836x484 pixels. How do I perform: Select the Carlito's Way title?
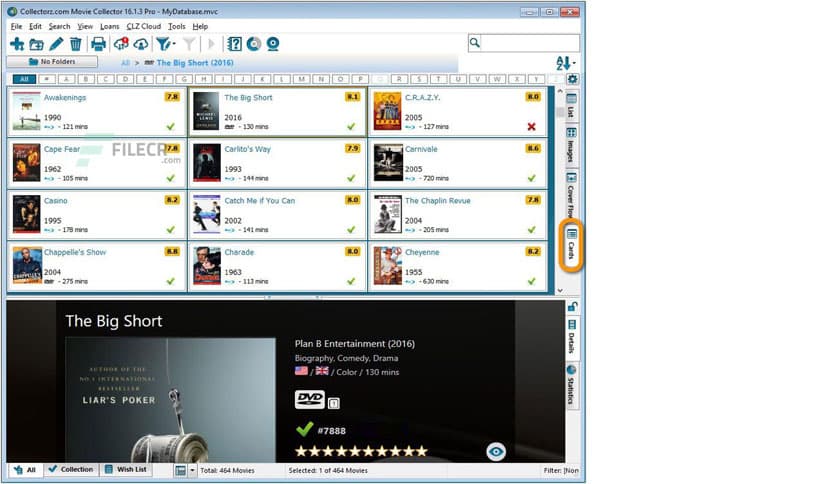(x=247, y=149)
